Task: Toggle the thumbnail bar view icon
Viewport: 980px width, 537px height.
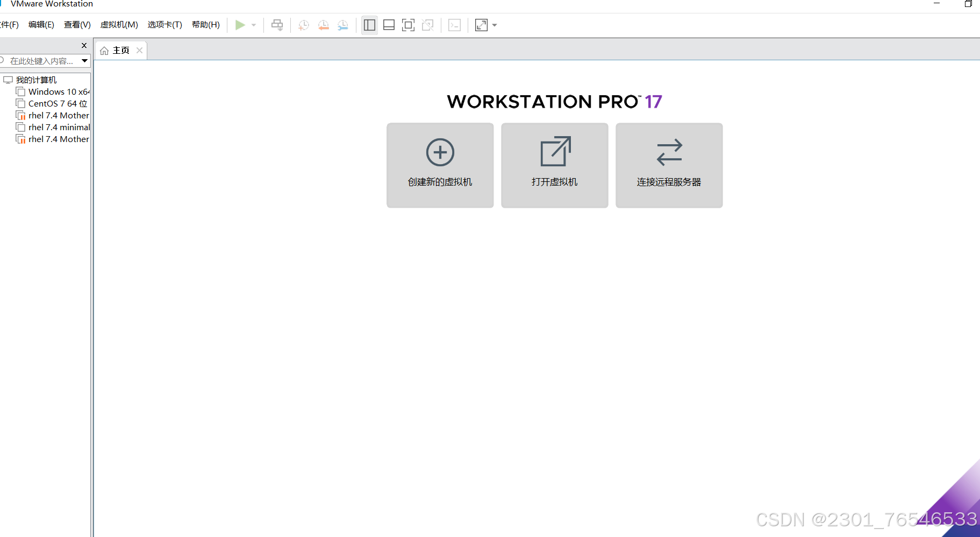Action: coord(389,25)
